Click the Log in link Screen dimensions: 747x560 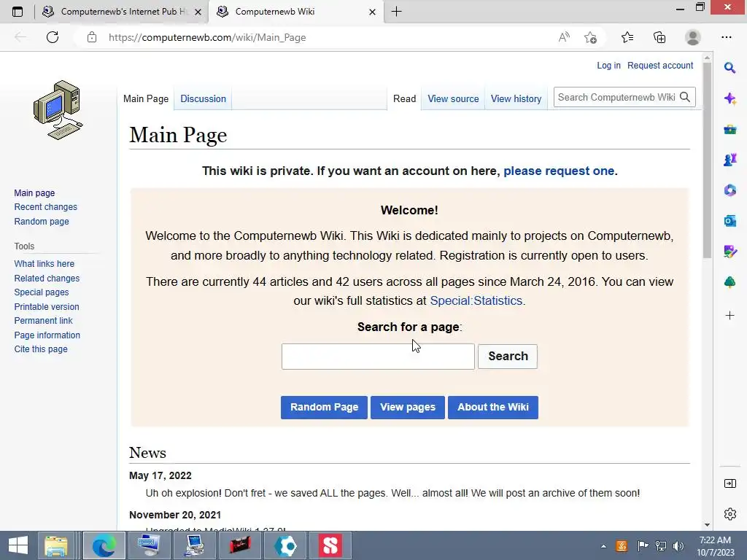coord(608,65)
